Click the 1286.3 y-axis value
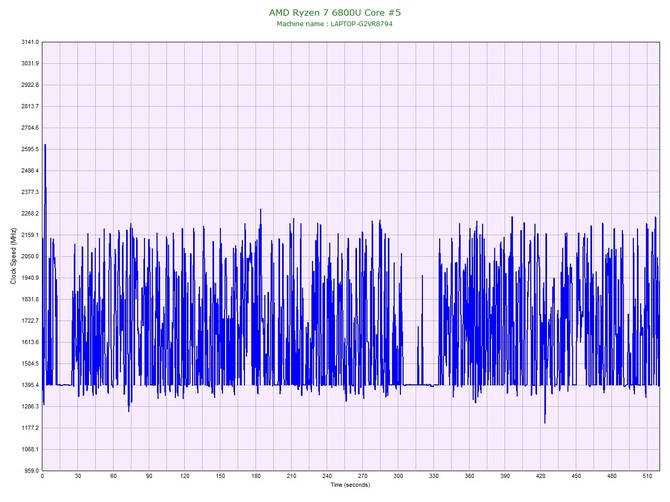The height and width of the screenshot is (502, 670). point(30,406)
